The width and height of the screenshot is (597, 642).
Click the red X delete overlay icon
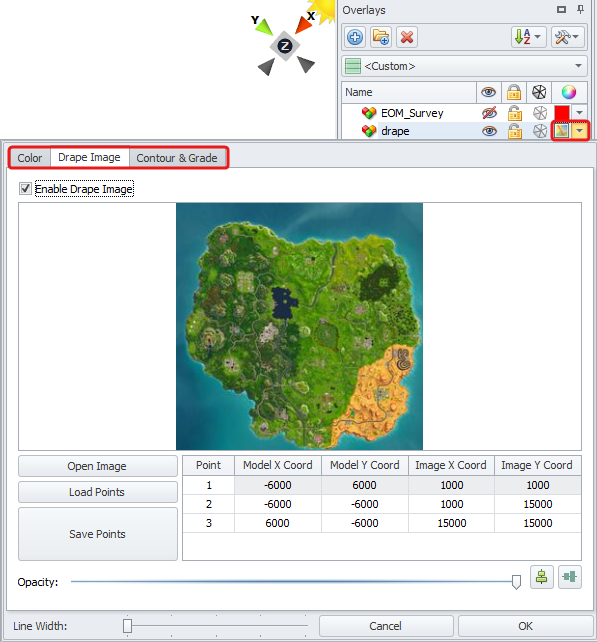[407, 37]
